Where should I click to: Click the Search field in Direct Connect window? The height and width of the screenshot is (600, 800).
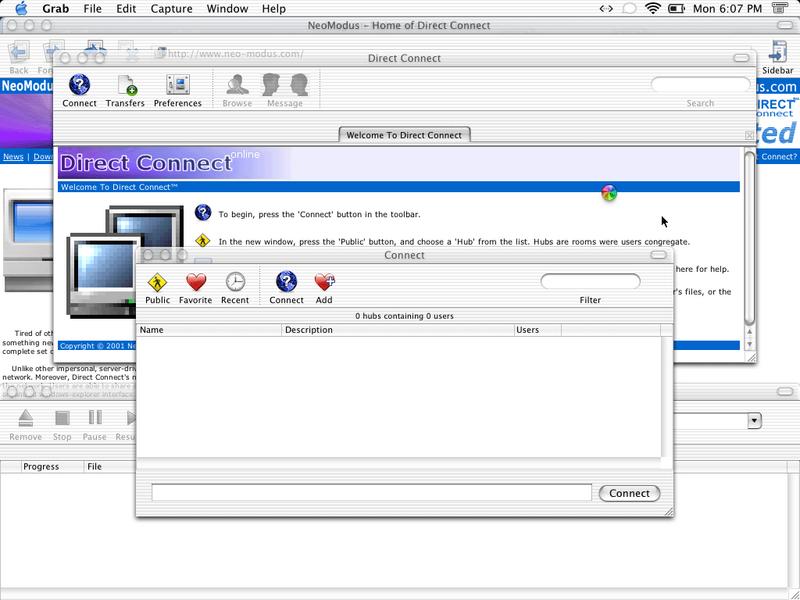pos(701,84)
